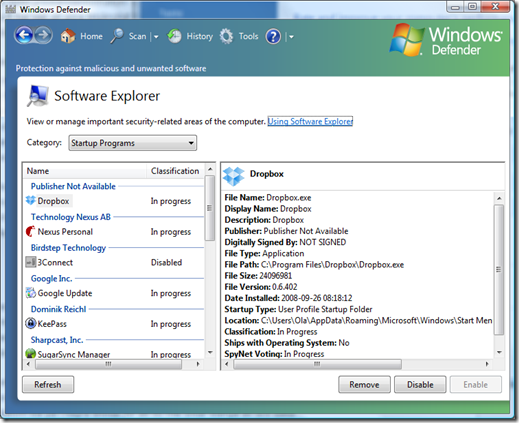Click the Back navigation arrow
This screenshot has width=519, height=423.
24,35
